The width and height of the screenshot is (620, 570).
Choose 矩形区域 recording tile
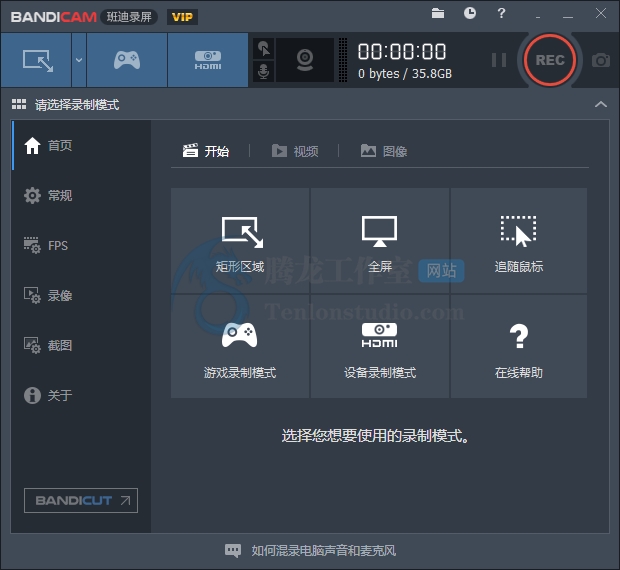(240, 241)
